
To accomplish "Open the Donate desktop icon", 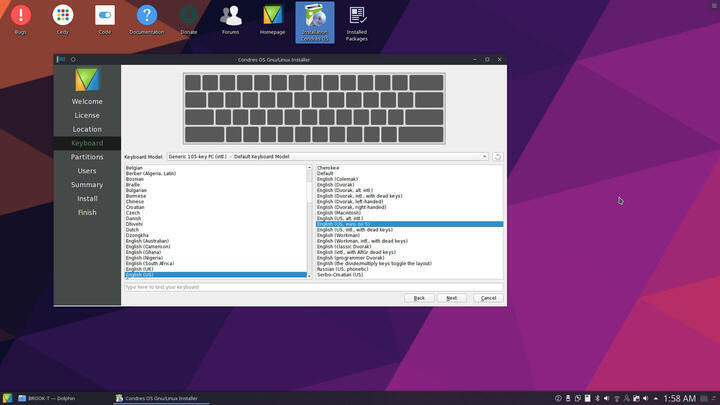I will click(189, 20).
